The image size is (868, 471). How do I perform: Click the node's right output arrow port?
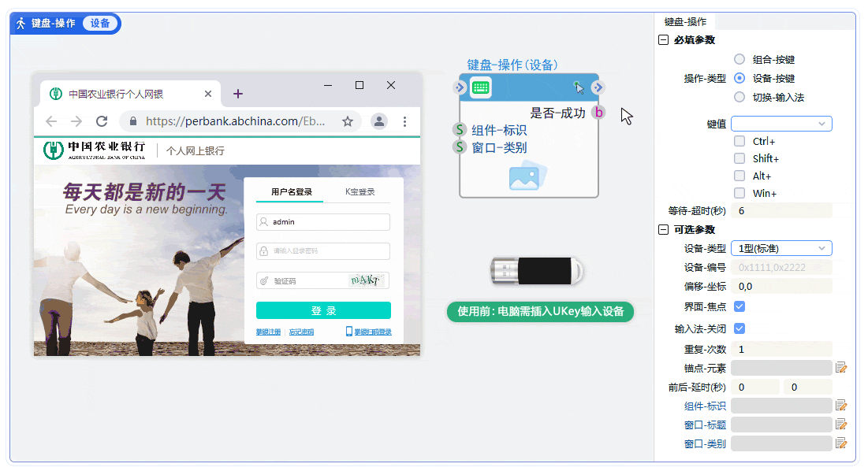tap(598, 87)
